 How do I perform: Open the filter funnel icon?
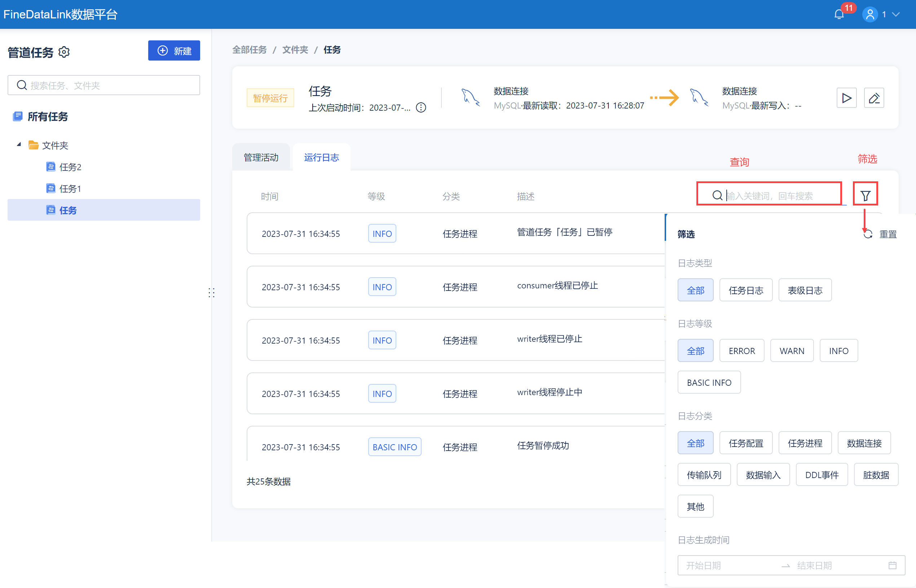tap(865, 196)
